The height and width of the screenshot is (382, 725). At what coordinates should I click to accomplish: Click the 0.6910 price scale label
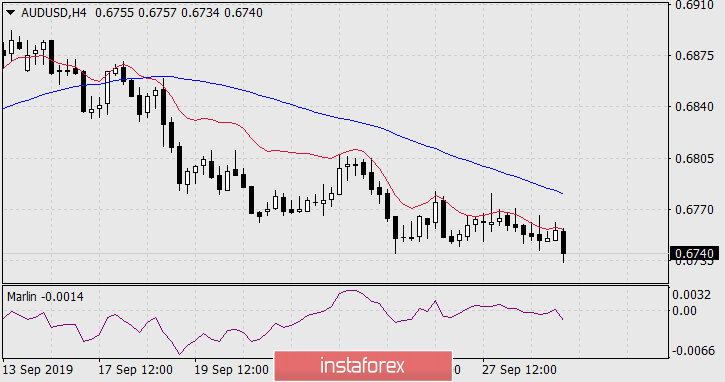(694, 5)
